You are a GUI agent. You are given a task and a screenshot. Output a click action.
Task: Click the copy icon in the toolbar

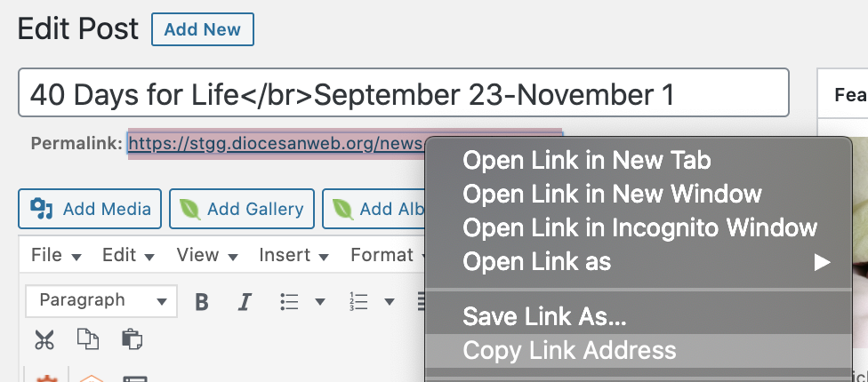(x=87, y=339)
